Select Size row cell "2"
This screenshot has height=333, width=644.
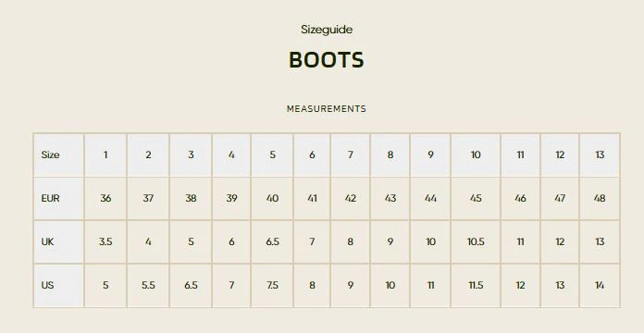(x=148, y=154)
